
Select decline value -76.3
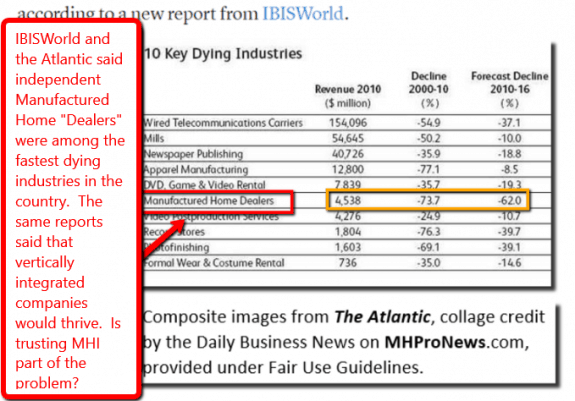[x=428, y=232]
